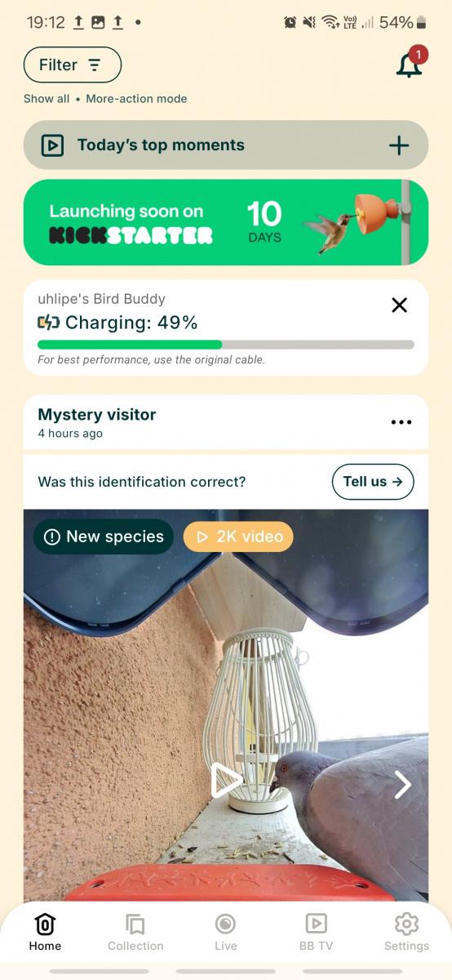Tap the Show all More-action mode text
This screenshot has width=452, height=980.
pos(105,99)
